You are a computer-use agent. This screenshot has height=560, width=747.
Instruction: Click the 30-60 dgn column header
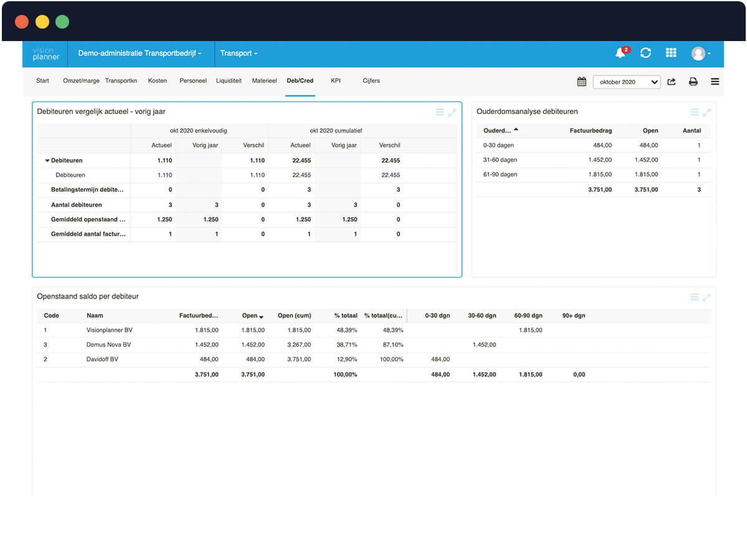click(x=482, y=315)
